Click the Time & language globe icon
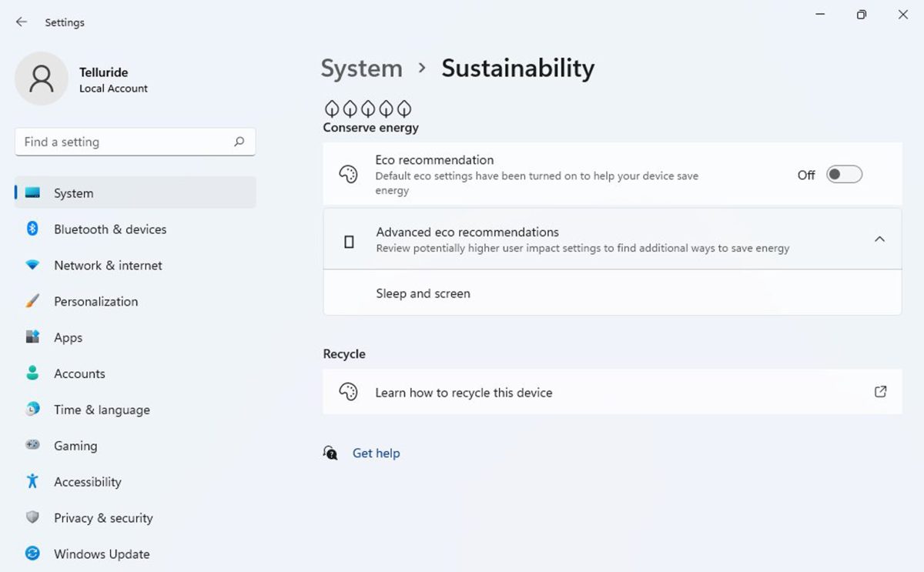The height and width of the screenshot is (572, 924). point(32,410)
